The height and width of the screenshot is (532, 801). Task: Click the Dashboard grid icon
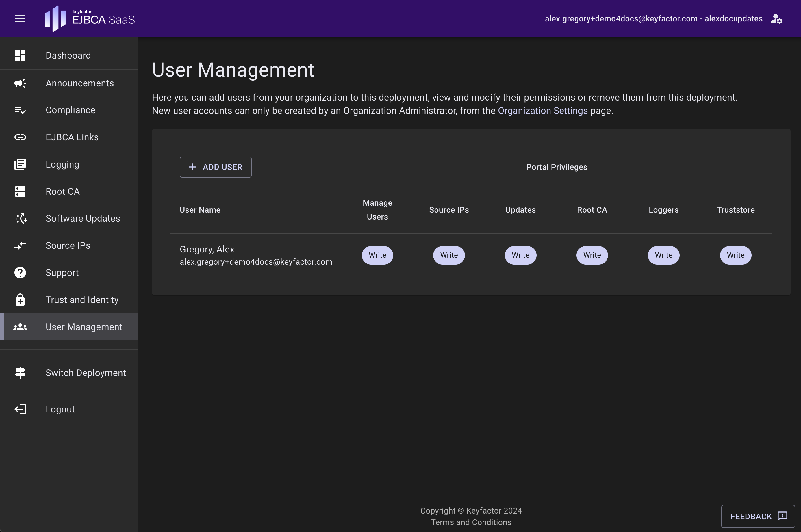(x=20, y=55)
